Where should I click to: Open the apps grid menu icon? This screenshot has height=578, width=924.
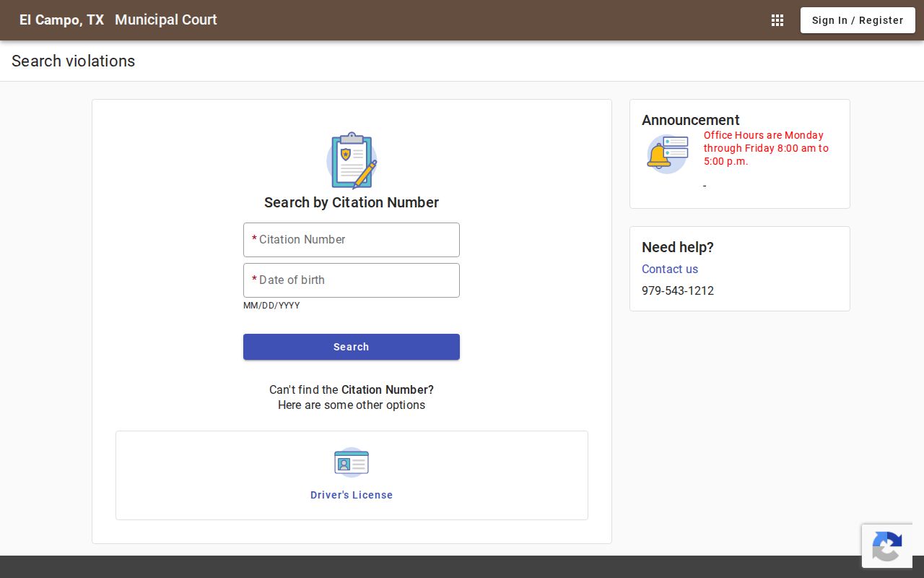pyautogui.click(x=777, y=20)
